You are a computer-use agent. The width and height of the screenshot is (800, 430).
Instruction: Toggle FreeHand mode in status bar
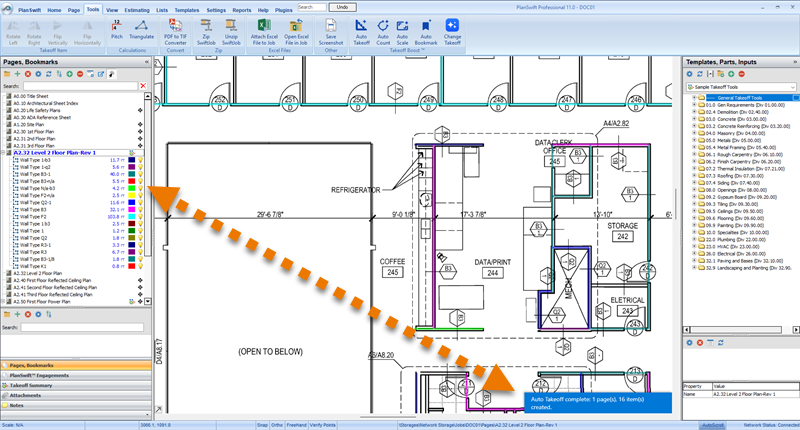point(296,425)
